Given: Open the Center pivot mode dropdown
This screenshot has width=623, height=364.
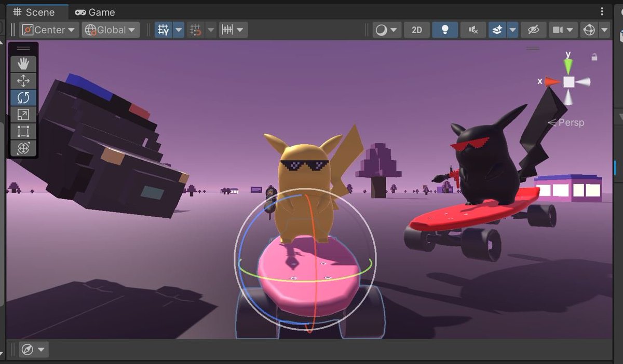Looking at the screenshot, I should coord(49,30).
